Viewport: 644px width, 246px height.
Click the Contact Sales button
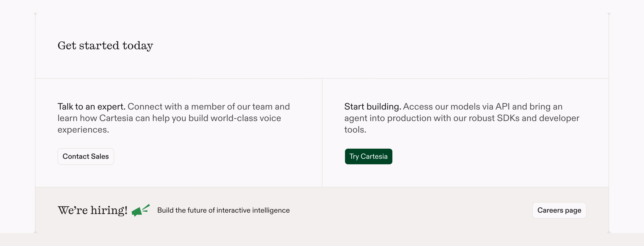(x=86, y=156)
